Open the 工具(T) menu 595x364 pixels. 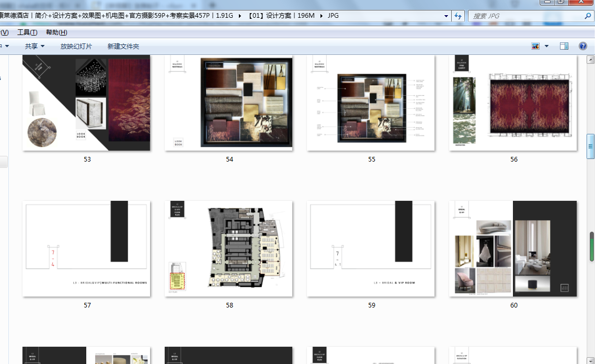[27, 32]
